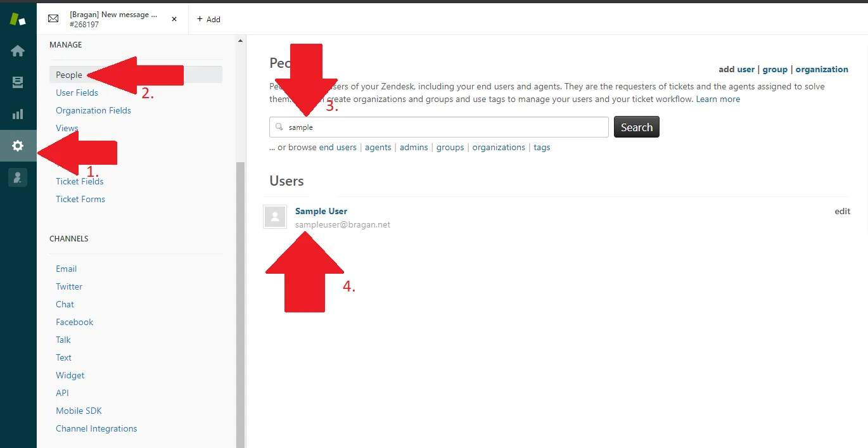Image resolution: width=868 pixels, height=448 pixels.
Task: Open the Widget channel settings
Action: [70, 375]
